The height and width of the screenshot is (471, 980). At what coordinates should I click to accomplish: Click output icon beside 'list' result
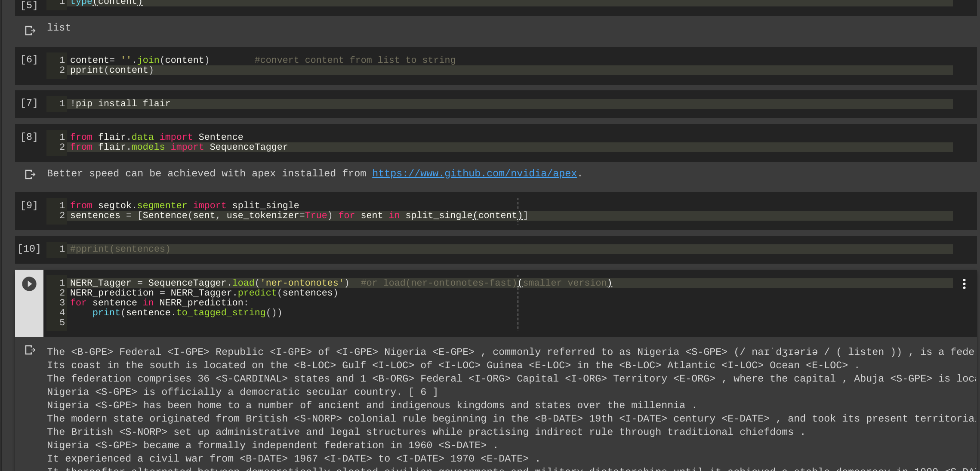pos(30,31)
